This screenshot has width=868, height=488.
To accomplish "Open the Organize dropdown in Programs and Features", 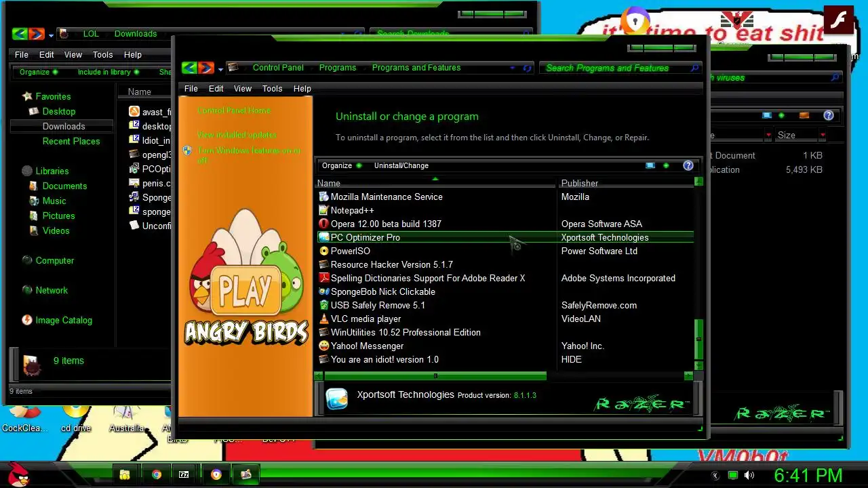I will point(341,165).
